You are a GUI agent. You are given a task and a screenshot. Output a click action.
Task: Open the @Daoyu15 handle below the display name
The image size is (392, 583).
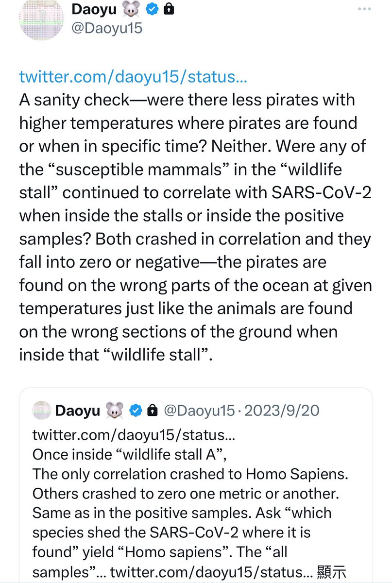107,28
